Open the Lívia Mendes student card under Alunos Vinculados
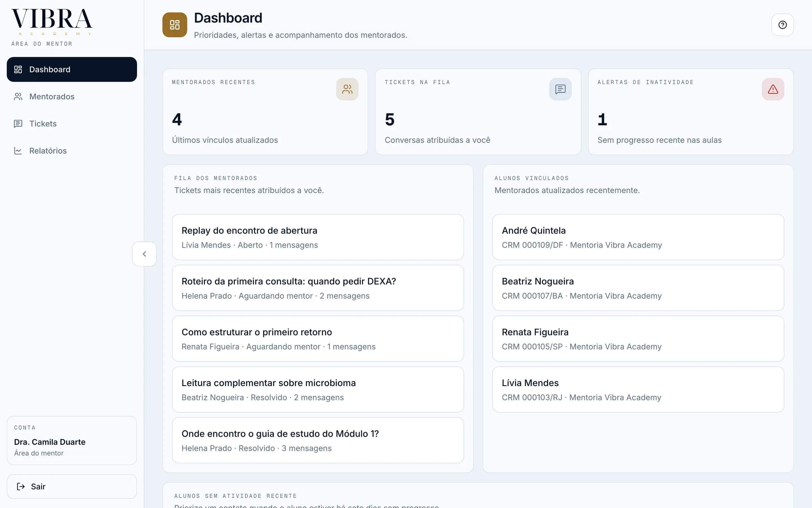812x508 pixels. 638,389
